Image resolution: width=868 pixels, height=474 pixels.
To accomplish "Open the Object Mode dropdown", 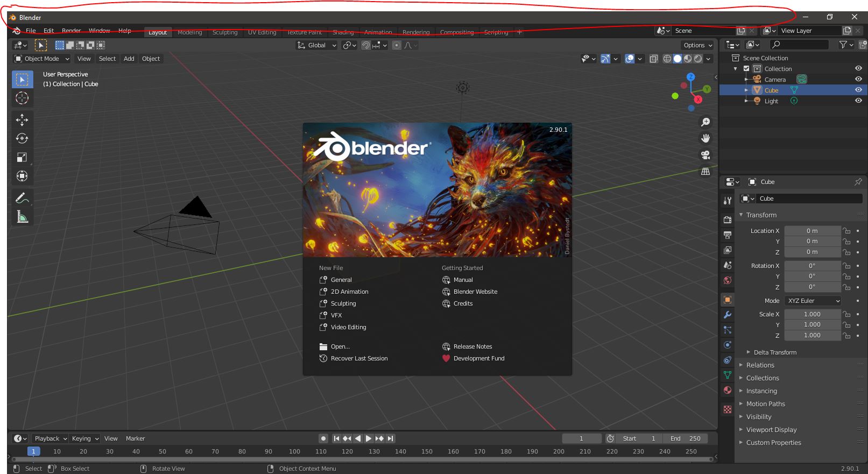I will click(42, 59).
